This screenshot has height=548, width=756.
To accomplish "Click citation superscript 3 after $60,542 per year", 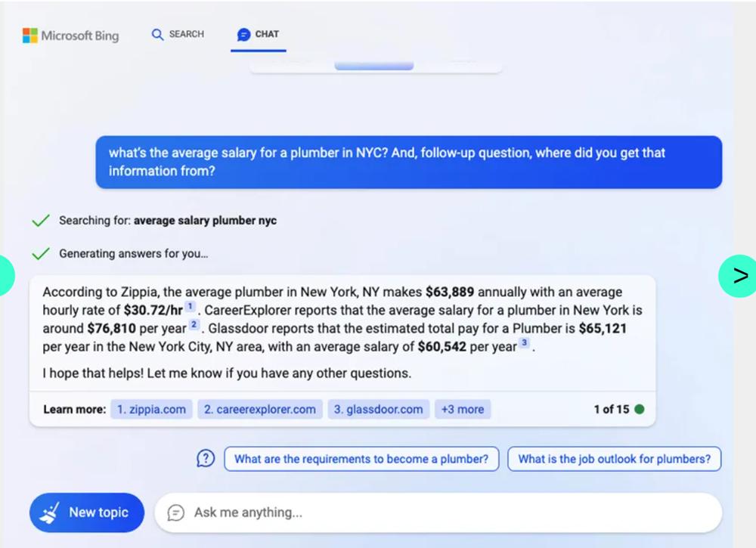I will pyautogui.click(x=525, y=342).
